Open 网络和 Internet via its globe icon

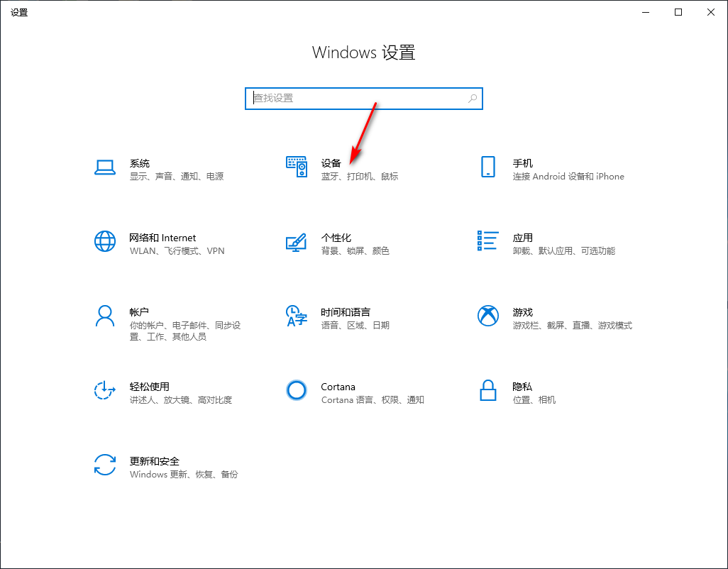(x=105, y=241)
